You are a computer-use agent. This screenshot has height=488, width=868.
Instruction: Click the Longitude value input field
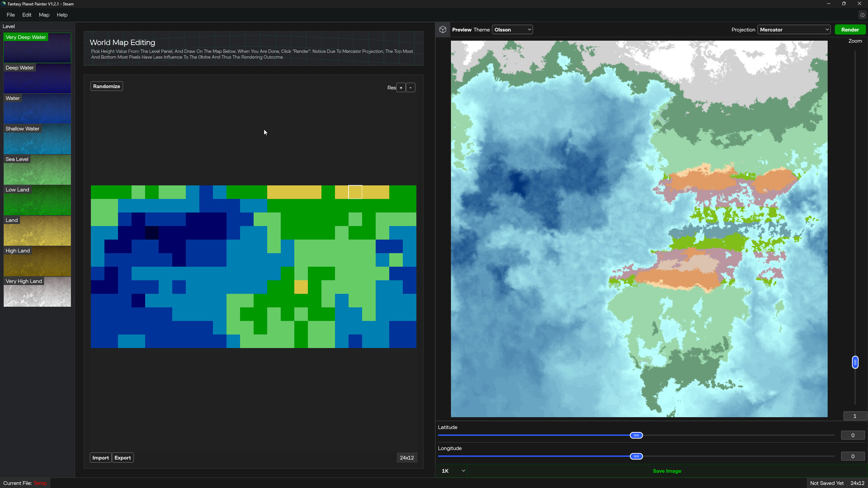click(853, 456)
